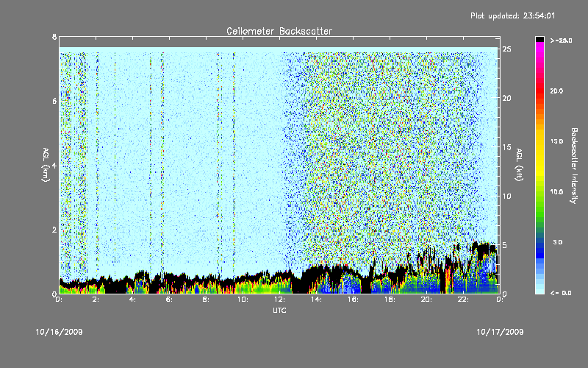
Task: Click the "2" km altitude tick label
Action: click(x=54, y=230)
